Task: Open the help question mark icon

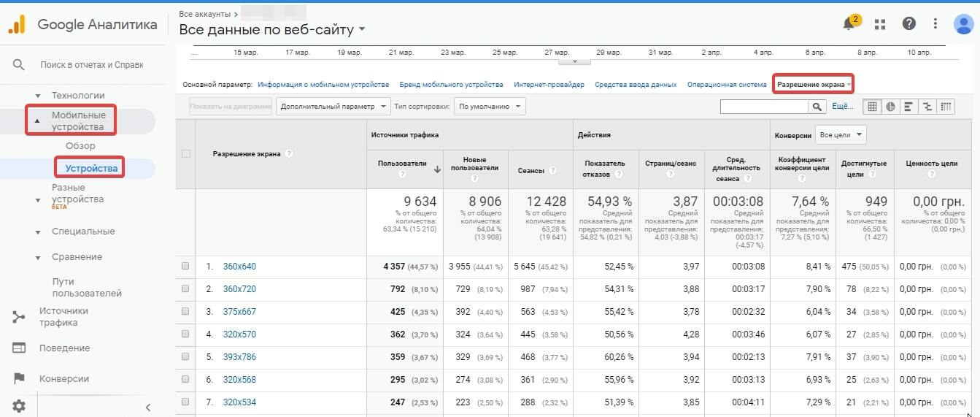Action: 908,23
